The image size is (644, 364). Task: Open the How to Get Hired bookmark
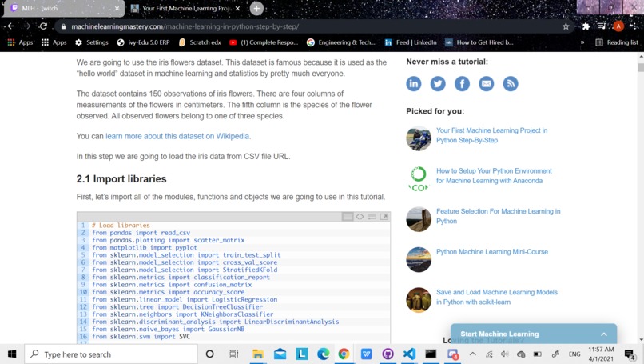point(479,42)
